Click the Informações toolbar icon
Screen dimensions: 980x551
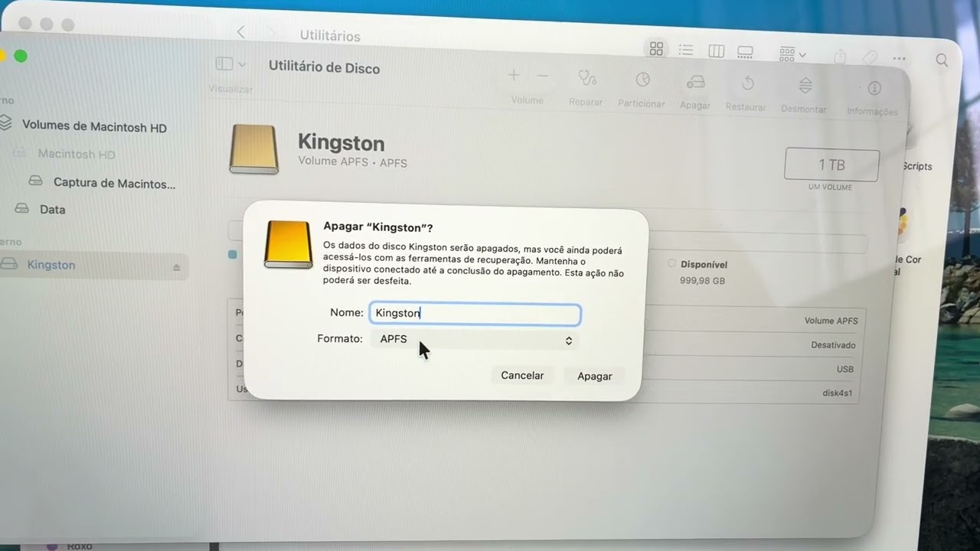coord(874,88)
